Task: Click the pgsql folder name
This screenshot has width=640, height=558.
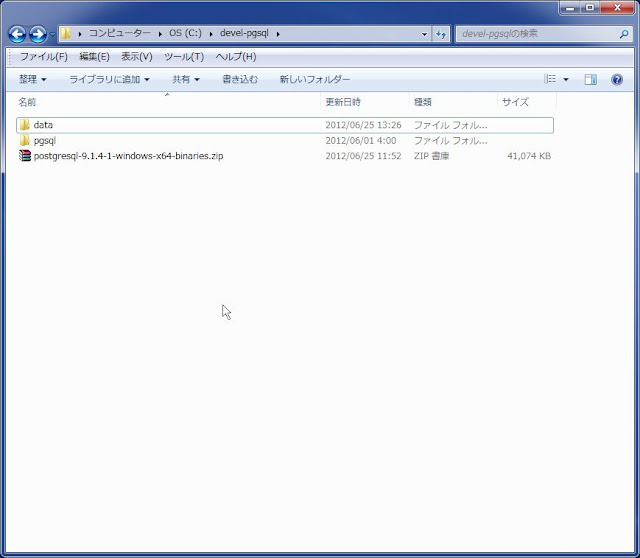Action: [44, 141]
